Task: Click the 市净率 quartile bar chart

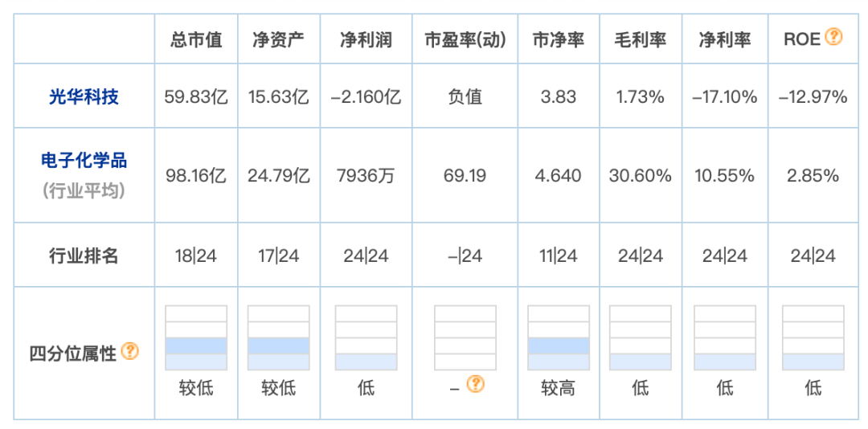Action: tap(559, 337)
